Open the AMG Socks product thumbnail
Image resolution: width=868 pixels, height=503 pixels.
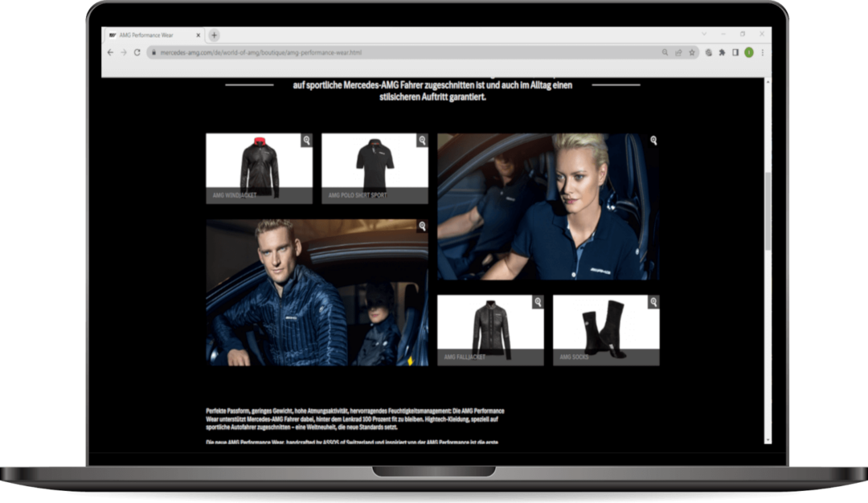[606, 330]
